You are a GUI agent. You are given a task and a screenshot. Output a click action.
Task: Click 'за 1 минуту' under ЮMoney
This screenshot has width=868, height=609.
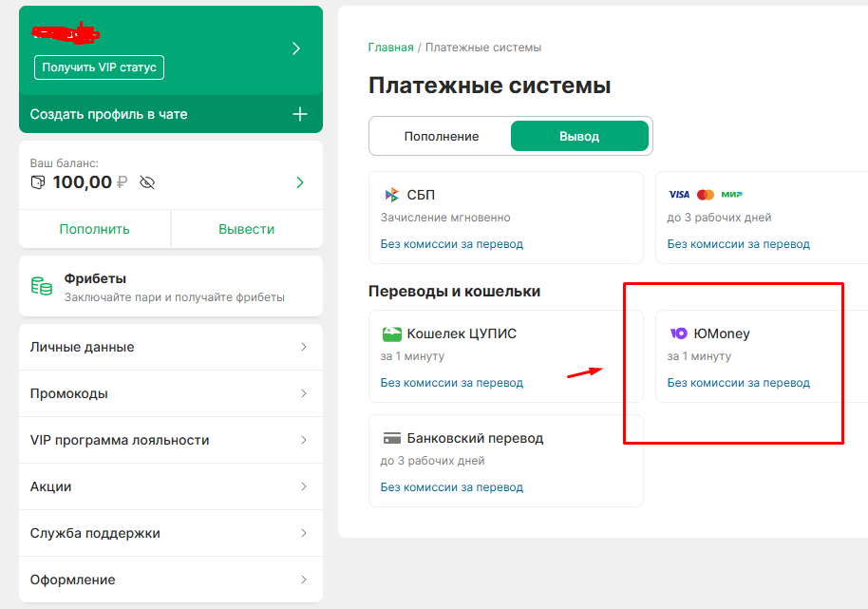click(x=699, y=356)
